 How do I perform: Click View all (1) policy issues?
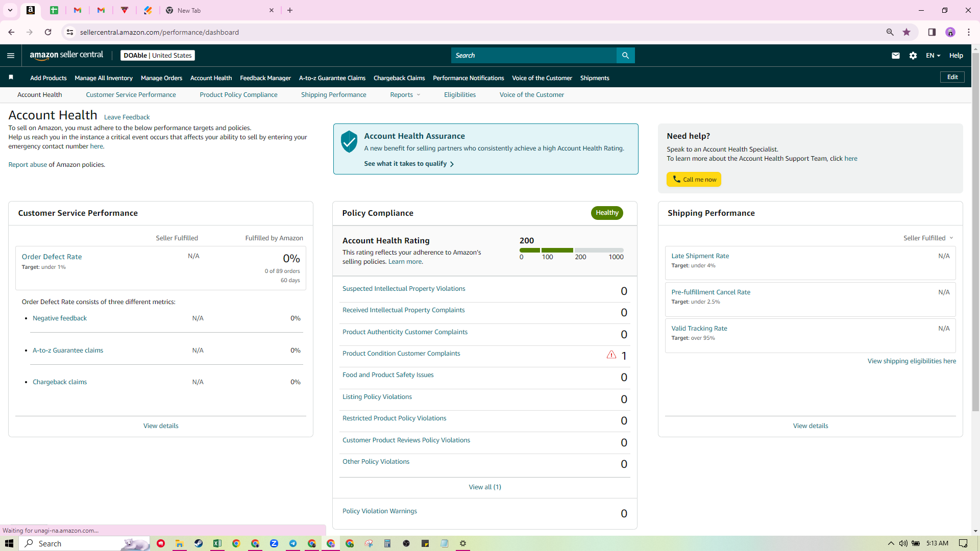485,487
